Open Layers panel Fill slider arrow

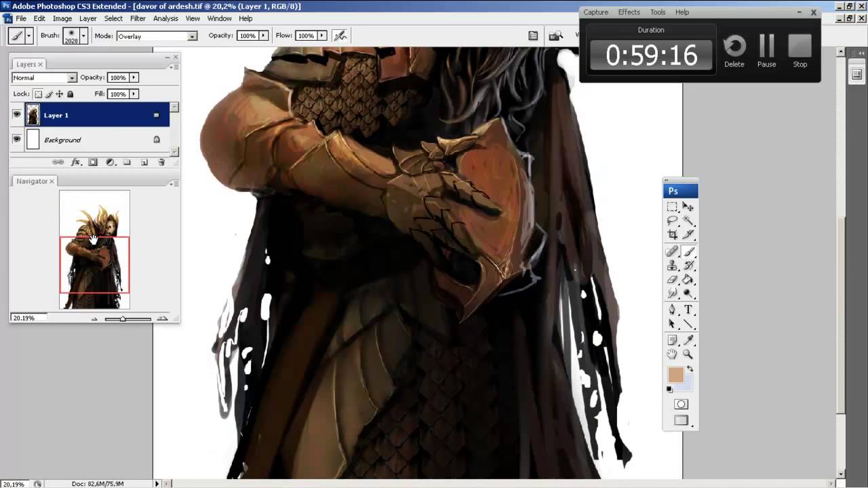[x=134, y=94]
